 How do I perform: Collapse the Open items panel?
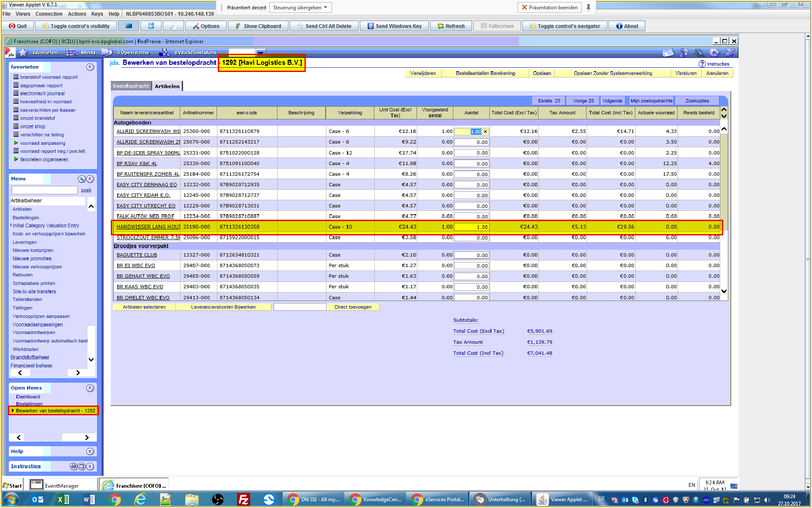pos(90,388)
